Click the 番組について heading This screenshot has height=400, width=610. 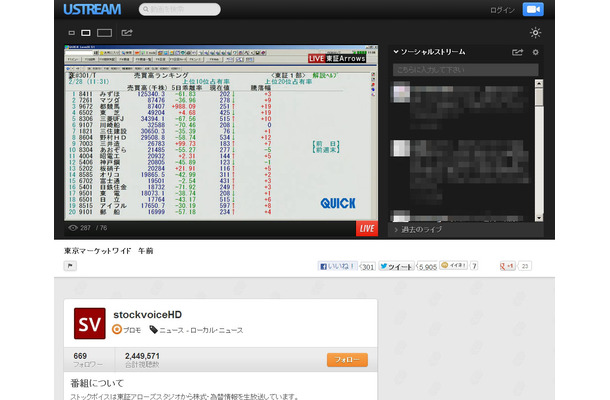tap(97, 383)
